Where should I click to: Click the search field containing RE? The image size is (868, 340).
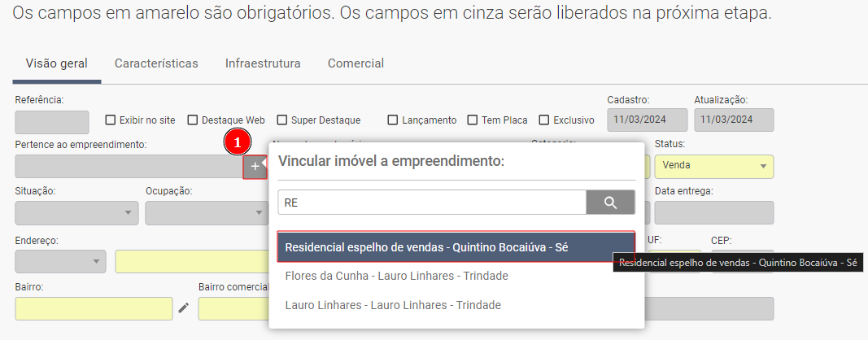pos(432,203)
